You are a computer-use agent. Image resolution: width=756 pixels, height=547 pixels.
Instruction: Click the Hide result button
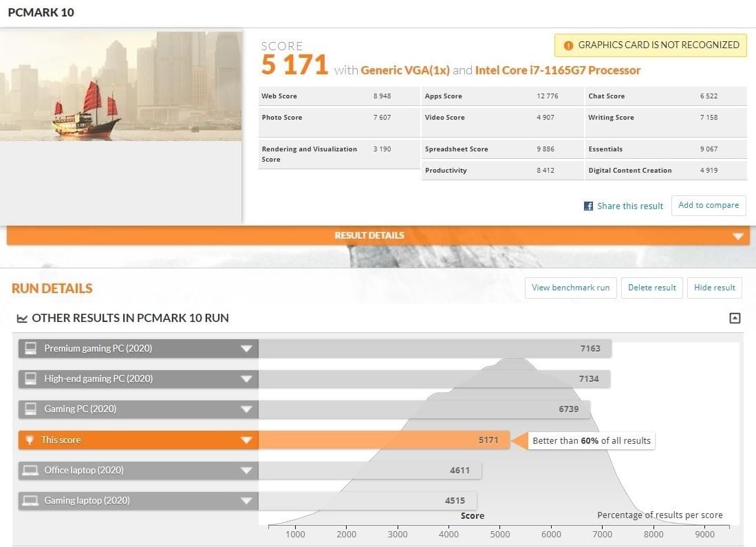(715, 288)
